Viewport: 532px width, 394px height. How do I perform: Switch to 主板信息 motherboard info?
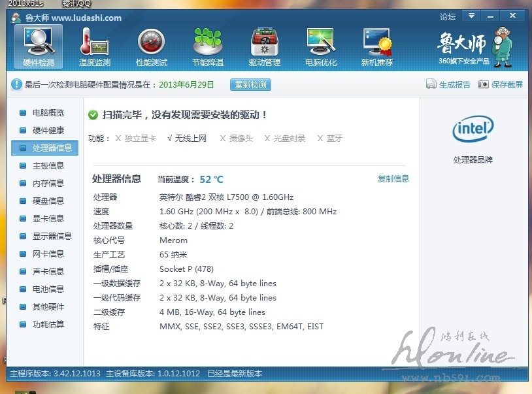coord(48,166)
